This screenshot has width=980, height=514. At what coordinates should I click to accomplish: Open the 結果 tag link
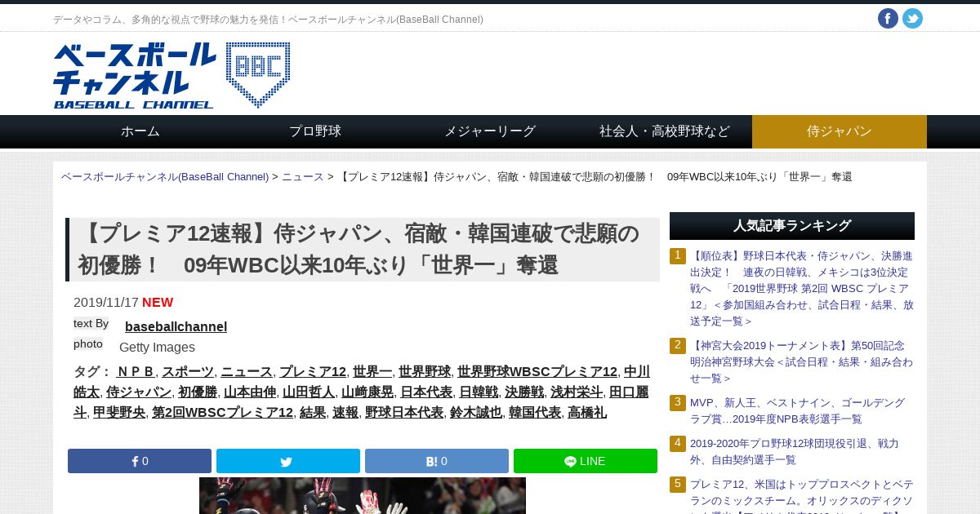pyautogui.click(x=313, y=412)
